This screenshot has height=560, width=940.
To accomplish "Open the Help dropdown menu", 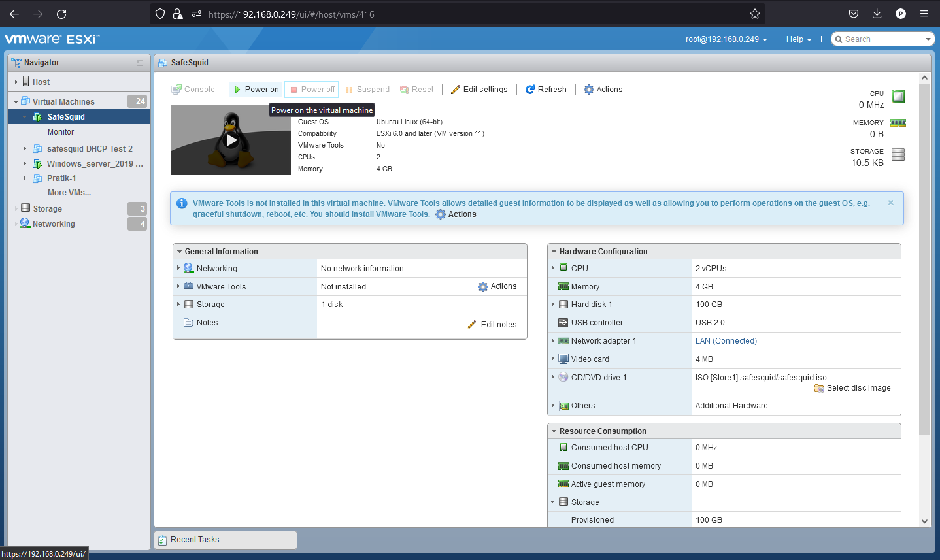I will [x=799, y=39].
